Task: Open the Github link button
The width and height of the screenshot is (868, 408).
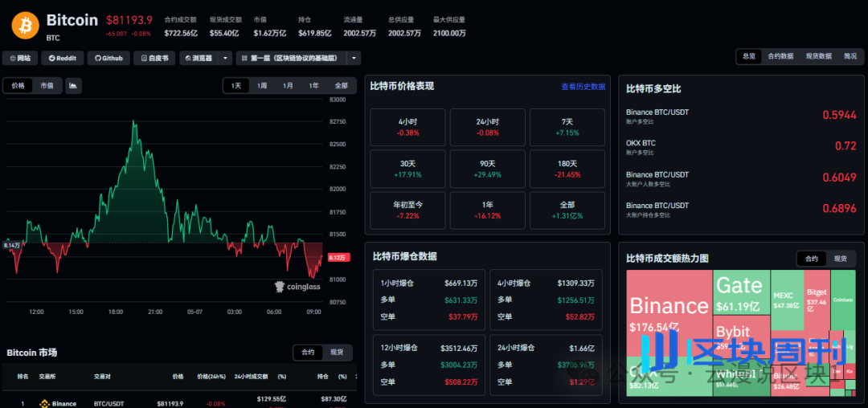Action: pyautogui.click(x=108, y=58)
